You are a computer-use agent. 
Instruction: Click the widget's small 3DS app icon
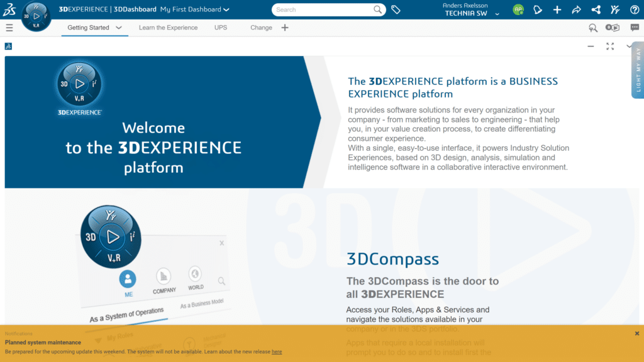pyautogui.click(x=8, y=47)
